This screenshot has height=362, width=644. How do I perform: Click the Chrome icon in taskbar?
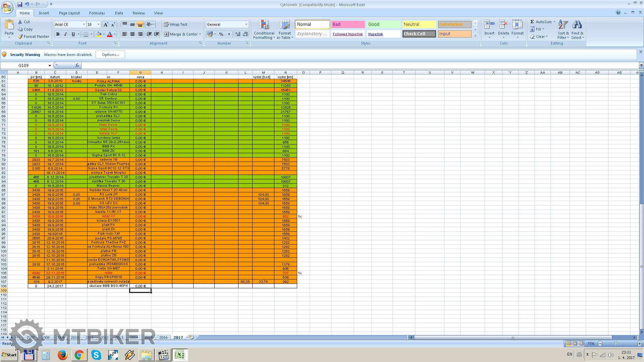[79, 355]
